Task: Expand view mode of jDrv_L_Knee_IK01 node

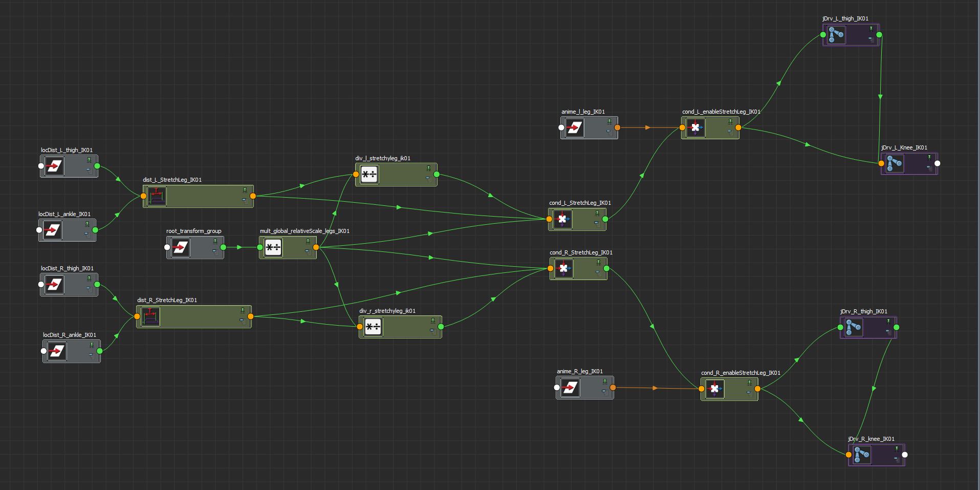Action: [x=929, y=167]
